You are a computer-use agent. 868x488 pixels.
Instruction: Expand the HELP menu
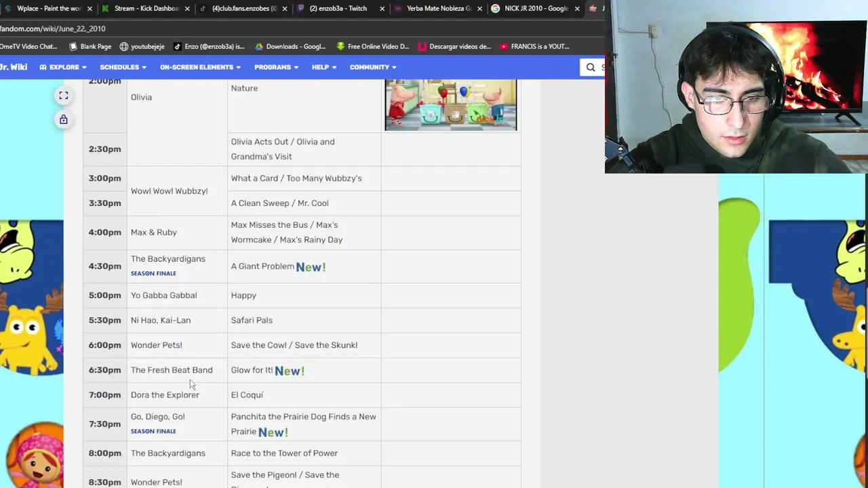pos(324,67)
